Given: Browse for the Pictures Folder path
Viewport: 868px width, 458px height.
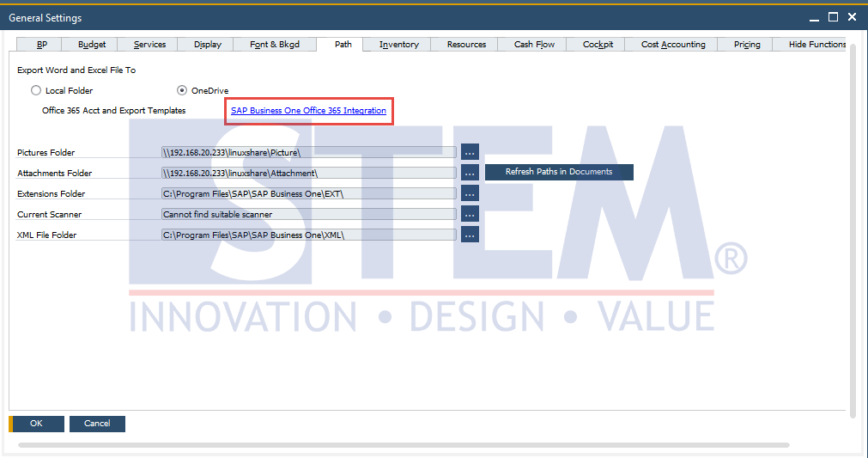Looking at the screenshot, I should [x=470, y=152].
